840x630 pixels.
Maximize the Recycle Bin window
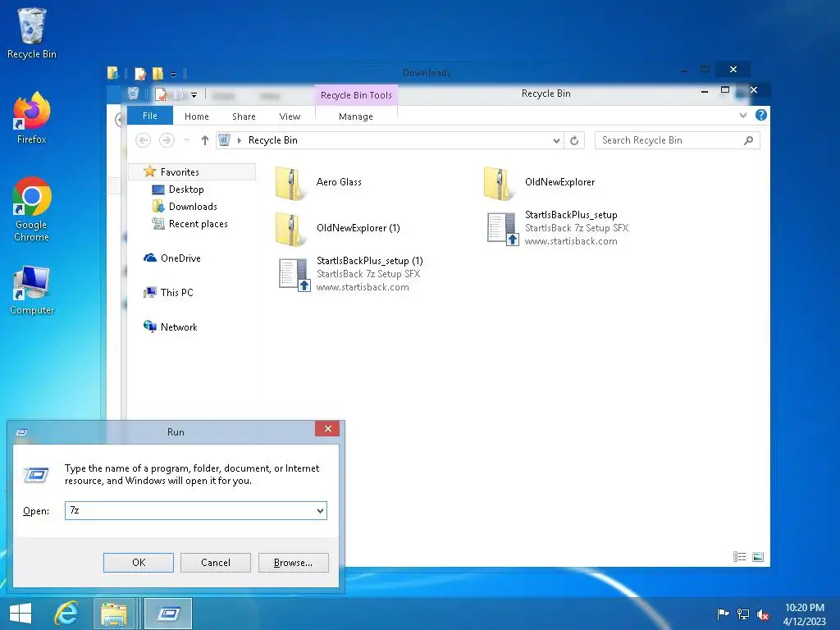[725, 90]
